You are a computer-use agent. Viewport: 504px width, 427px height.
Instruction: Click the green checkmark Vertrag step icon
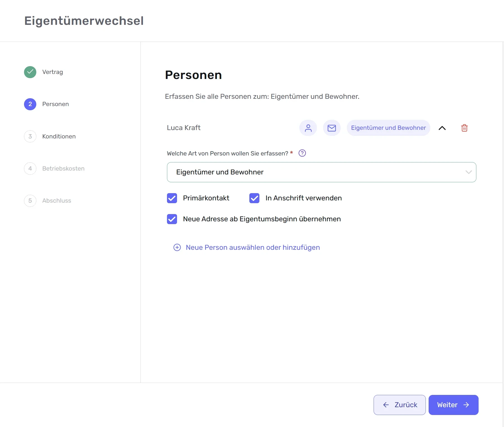30,72
